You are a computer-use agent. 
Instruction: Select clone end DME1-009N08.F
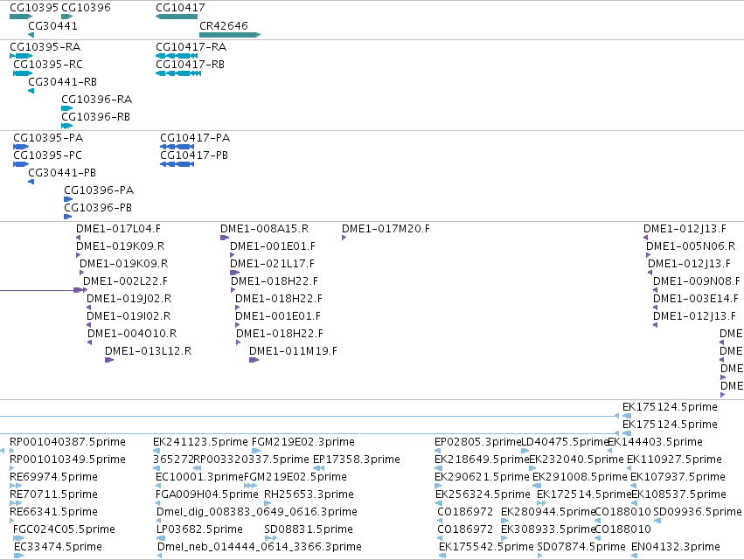(x=697, y=281)
